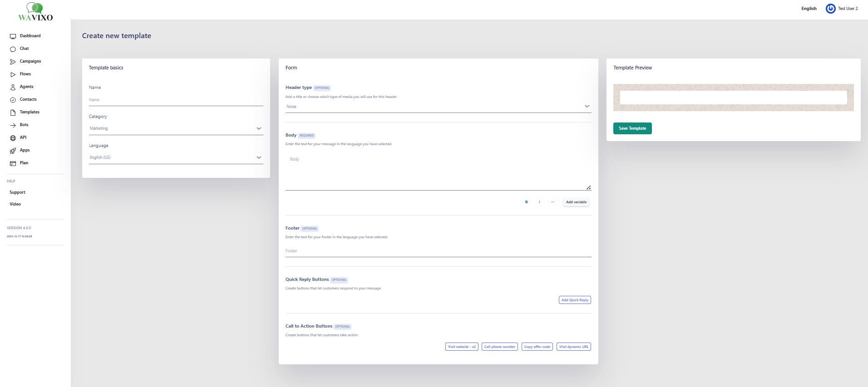Screen dimensions: 868x387
Task: Click the Contacts icon in sidebar
Action: [13, 100]
